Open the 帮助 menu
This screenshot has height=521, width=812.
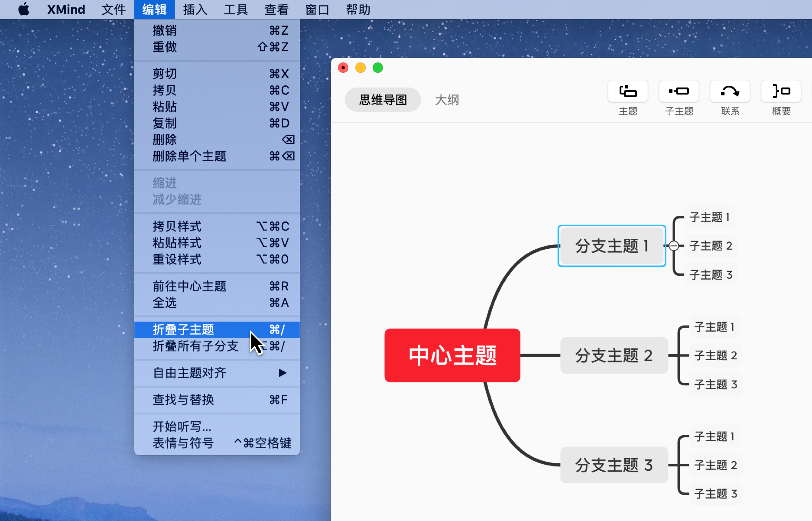point(358,9)
